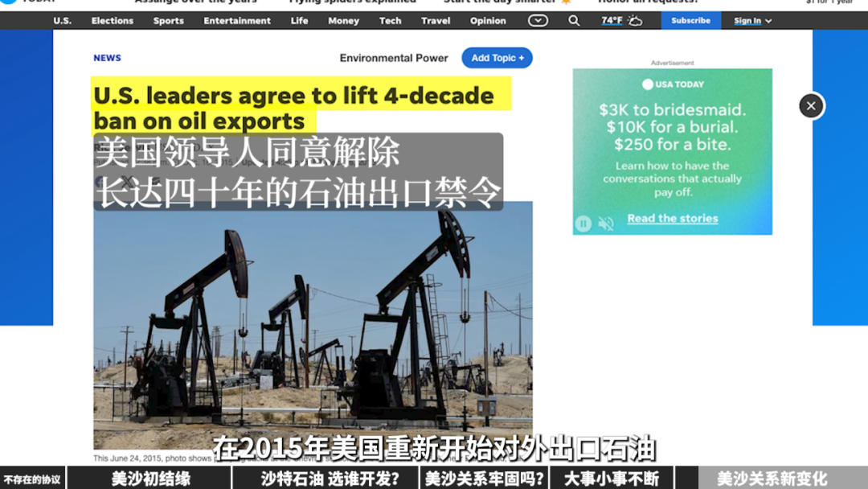Click the USA TODAY logo in the ad
This screenshot has width=868, height=489.
(x=673, y=84)
